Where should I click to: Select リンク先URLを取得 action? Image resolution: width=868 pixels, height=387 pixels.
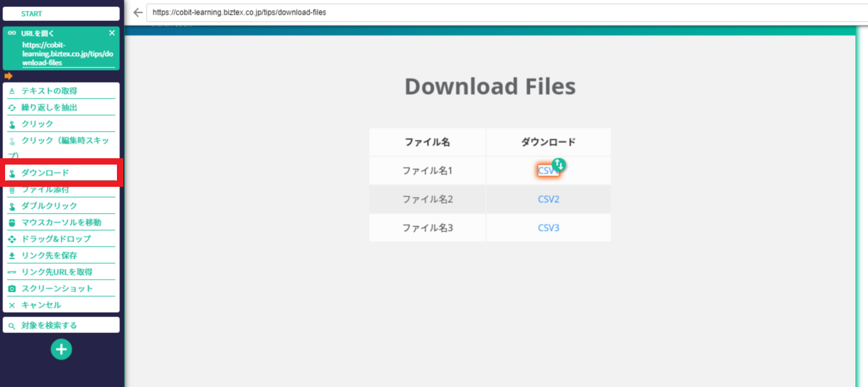61,272
